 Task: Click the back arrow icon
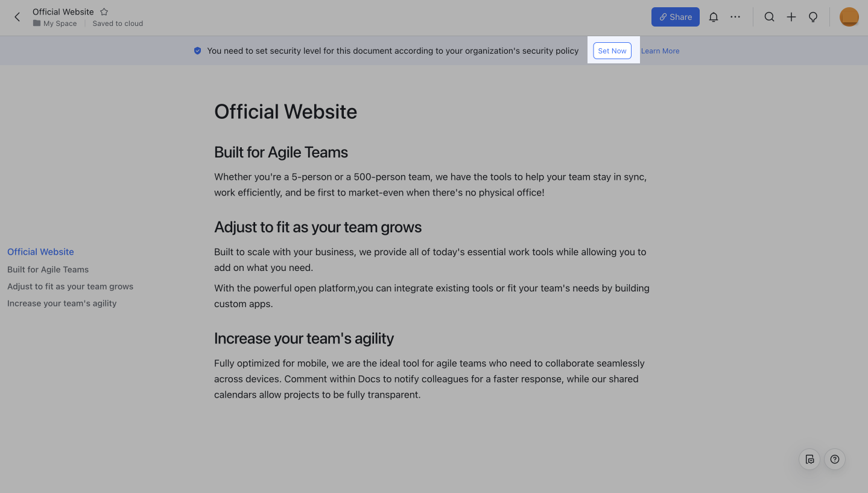[x=17, y=17]
